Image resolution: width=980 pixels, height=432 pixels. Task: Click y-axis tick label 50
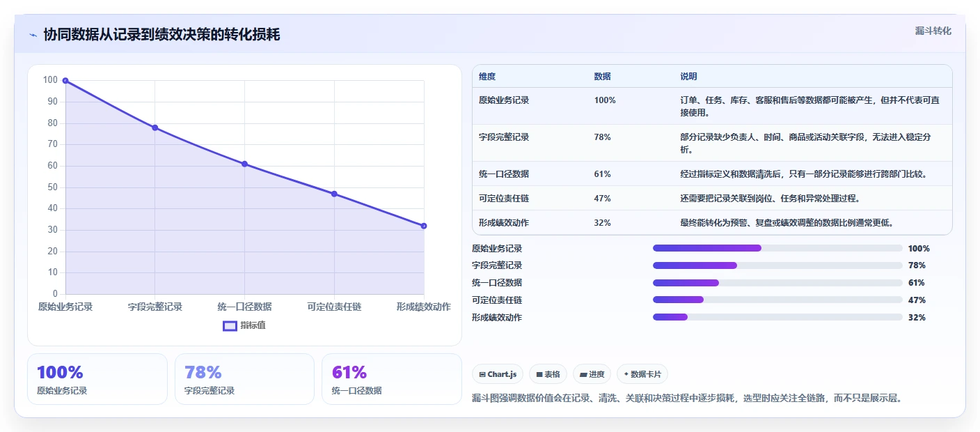coord(52,187)
